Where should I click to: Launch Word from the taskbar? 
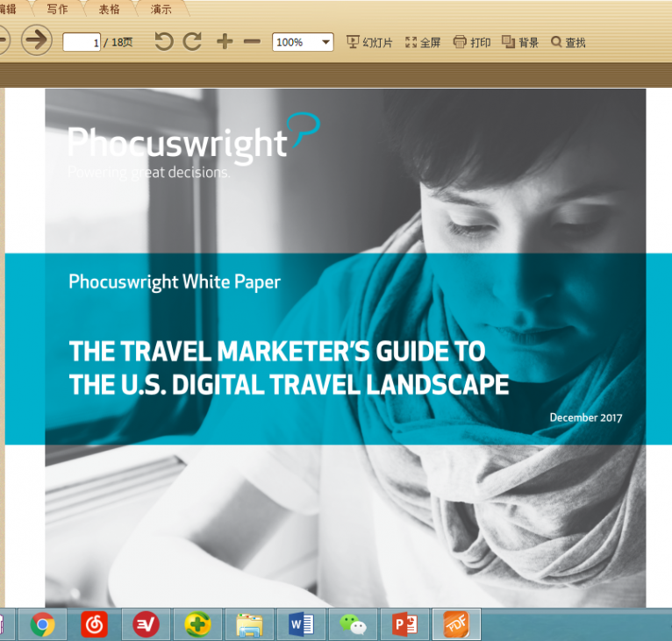coord(301,624)
